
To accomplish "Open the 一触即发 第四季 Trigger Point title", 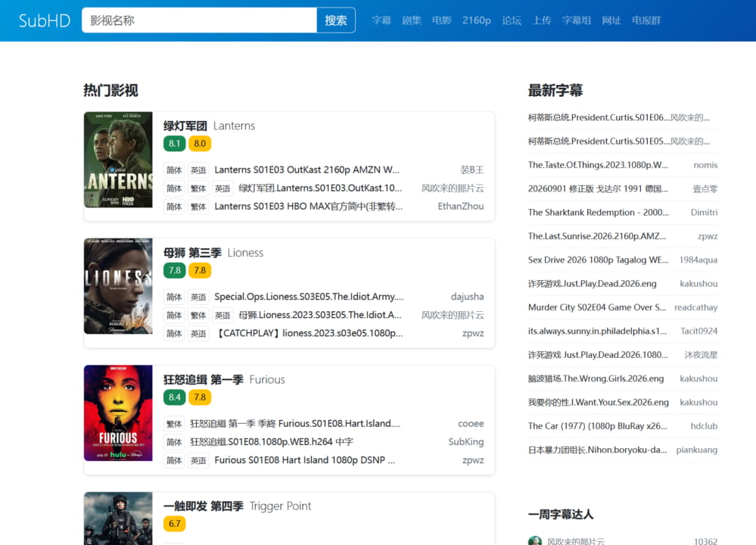I will coord(237,506).
